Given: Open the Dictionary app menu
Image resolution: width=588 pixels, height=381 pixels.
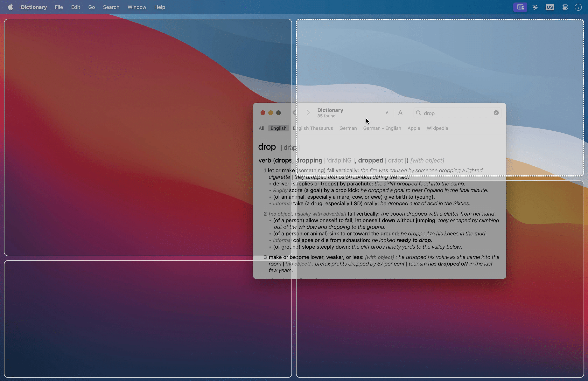Looking at the screenshot, I should pyautogui.click(x=34, y=7).
